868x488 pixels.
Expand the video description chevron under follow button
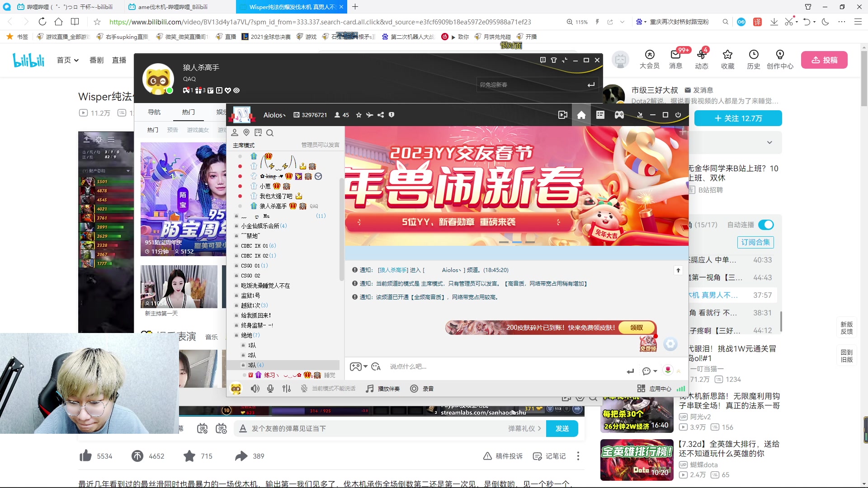[x=769, y=142]
